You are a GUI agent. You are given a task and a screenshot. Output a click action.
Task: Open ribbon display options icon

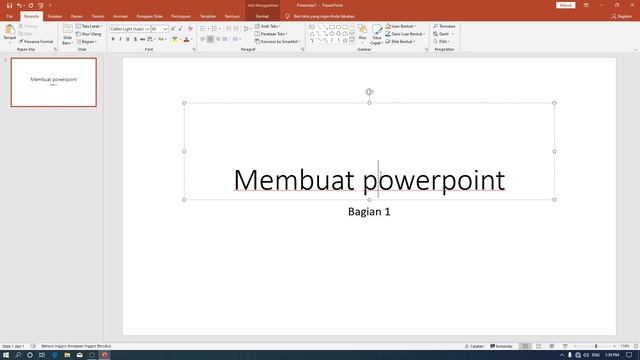point(586,5)
